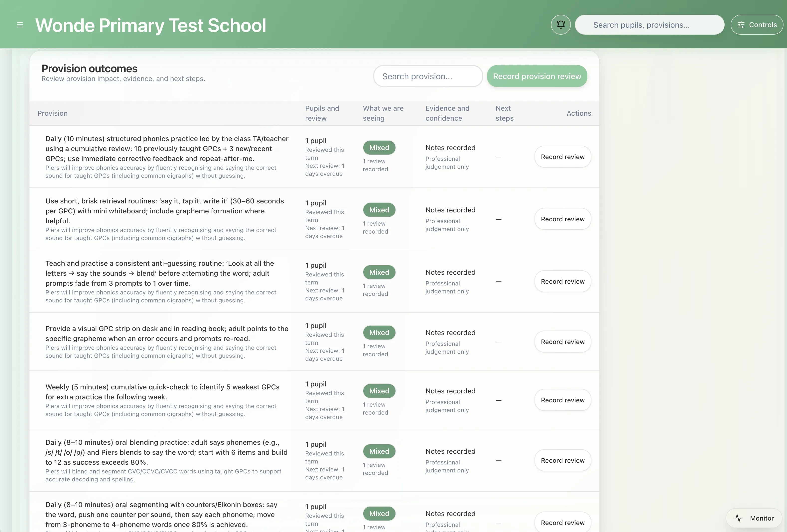Click the Evidence and confidence column header
The height and width of the screenshot is (532, 787).
(447, 113)
